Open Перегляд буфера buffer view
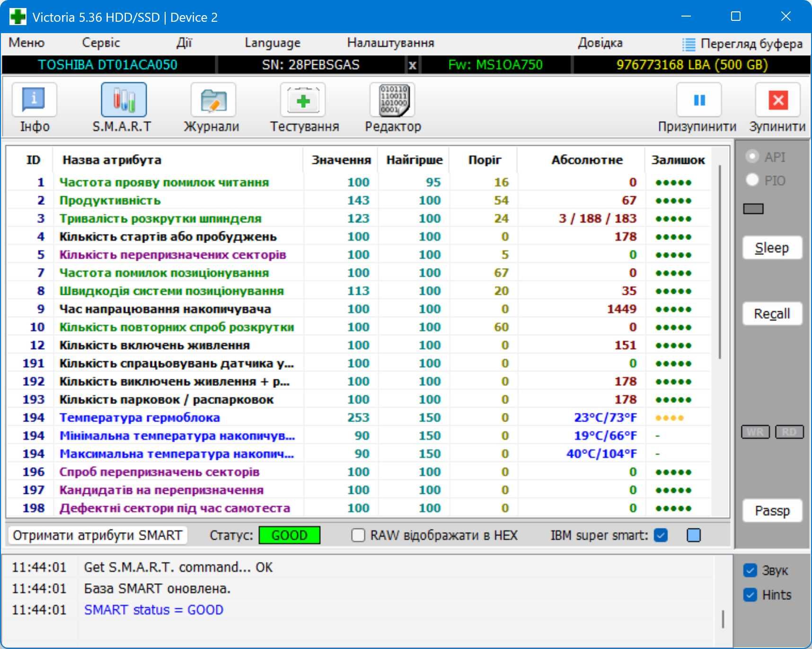 742,44
